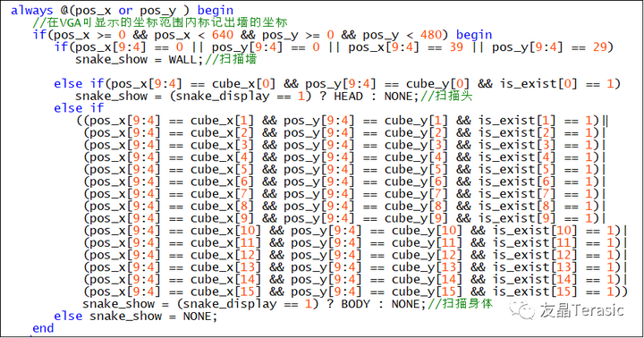Click cube_x[10] in the body conditions
Screen dimensions: 644x338
pos(226,231)
